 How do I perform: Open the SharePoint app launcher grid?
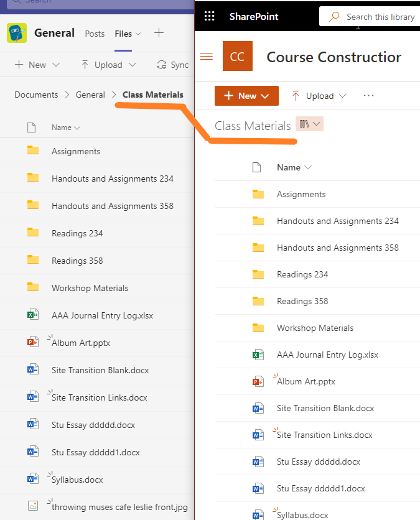pyautogui.click(x=209, y=16)
